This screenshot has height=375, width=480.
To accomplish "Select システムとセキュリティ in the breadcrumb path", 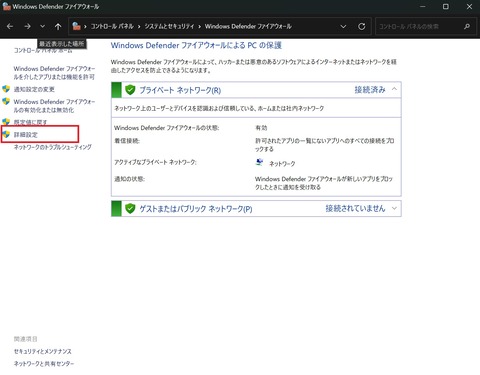I will (x=169, y=26).
